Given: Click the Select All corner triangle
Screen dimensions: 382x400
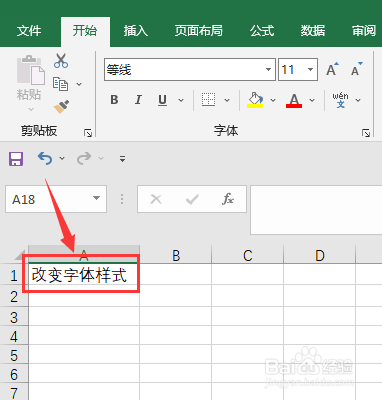Looking at the screenshot, I should point(20,255).
